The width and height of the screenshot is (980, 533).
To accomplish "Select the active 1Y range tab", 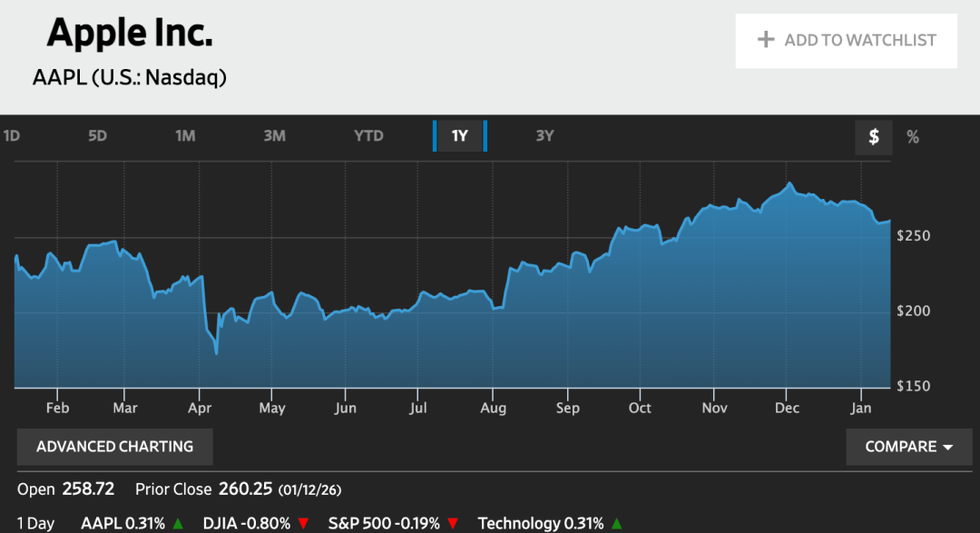I will pyautogui.click(x=460, y=136).
